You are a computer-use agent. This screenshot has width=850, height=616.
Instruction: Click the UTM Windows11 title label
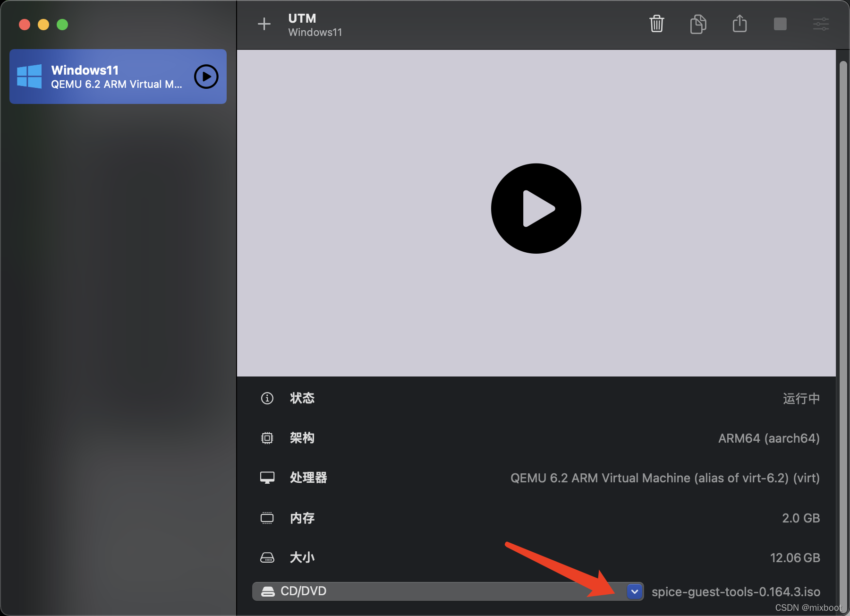click(x=314, y=25)
